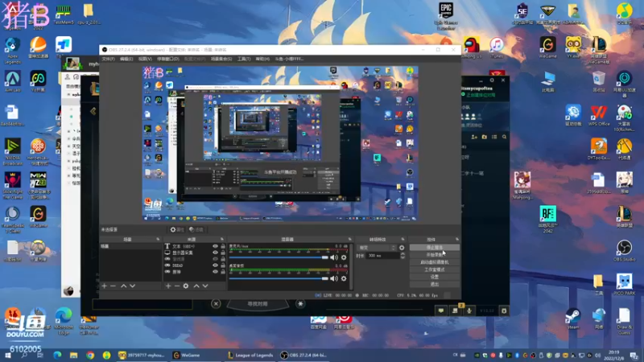644x362 pixels.
Task: Pop out the Audio Mixer dock icon
Action: tap(350, 239)
